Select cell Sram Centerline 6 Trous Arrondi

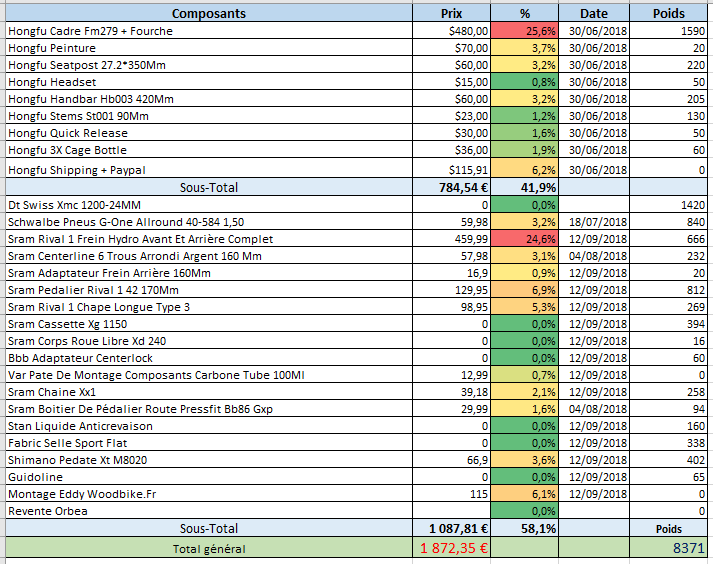(x=209, y=256)
